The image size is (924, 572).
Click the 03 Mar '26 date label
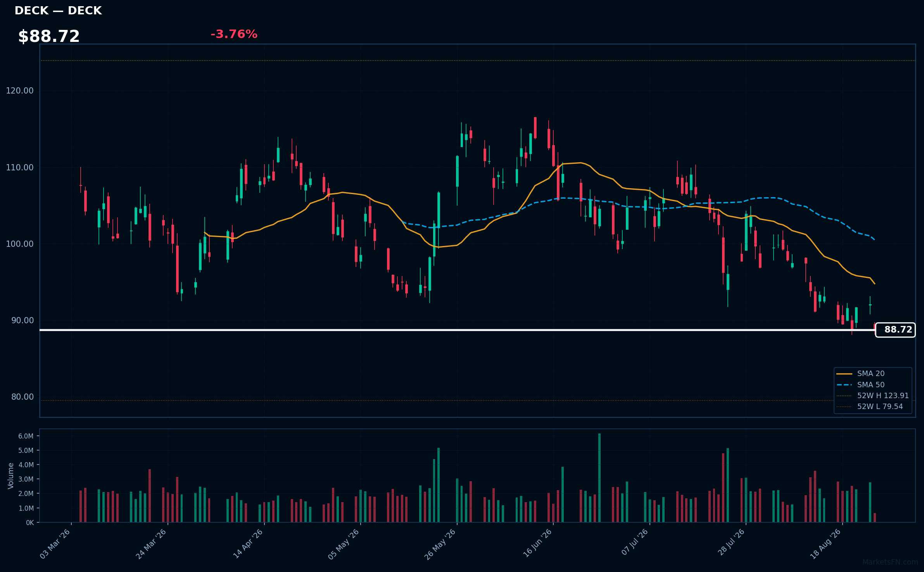55,544
